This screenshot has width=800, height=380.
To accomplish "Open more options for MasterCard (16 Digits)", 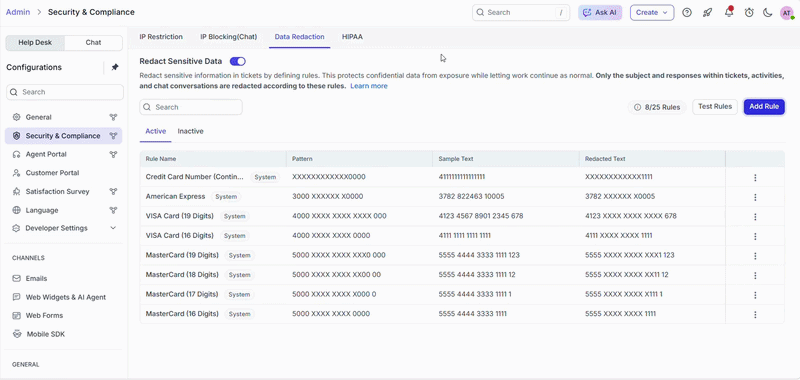I will click(755, 315).
